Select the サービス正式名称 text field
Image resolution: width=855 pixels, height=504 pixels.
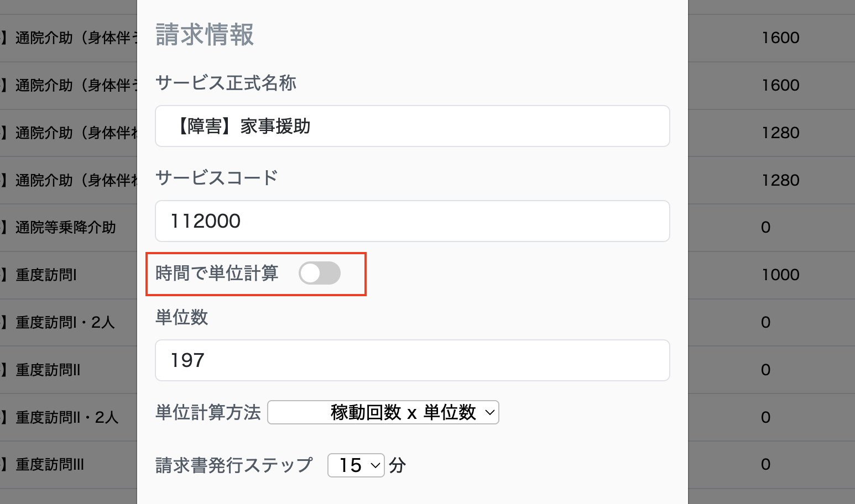pos(412,126)
